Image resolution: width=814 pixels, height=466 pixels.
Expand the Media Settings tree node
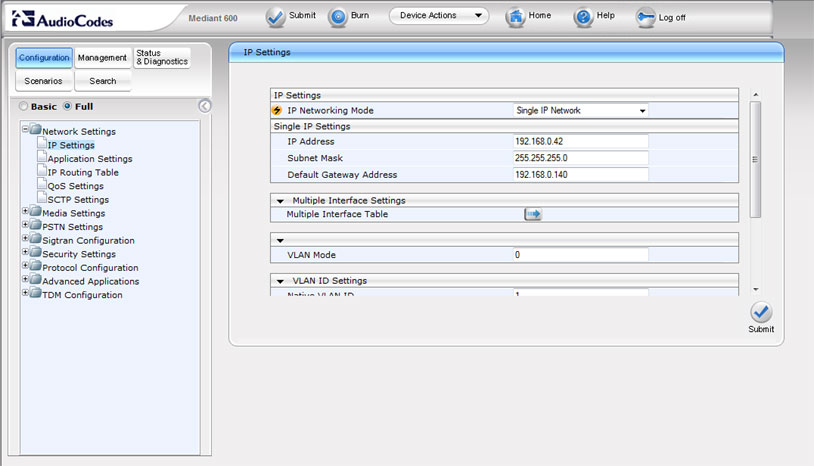tap(25, 210)
